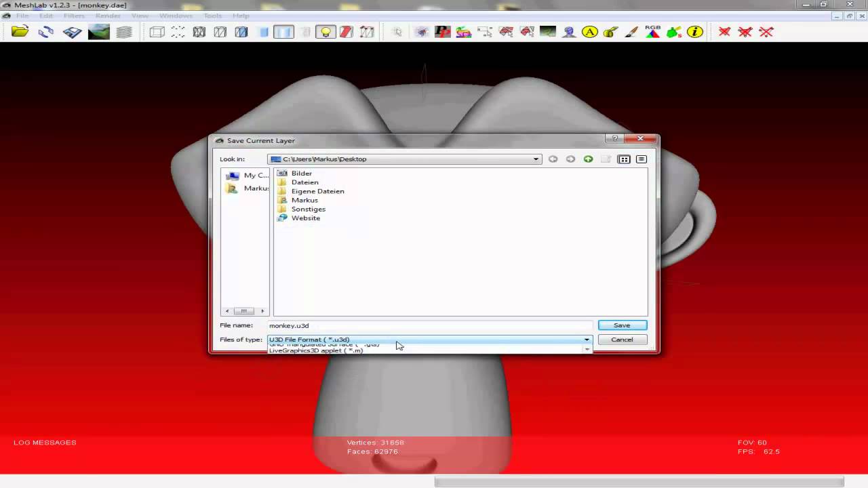Click the Measuring/morpher blue figure icon

[x=569, y=32]
